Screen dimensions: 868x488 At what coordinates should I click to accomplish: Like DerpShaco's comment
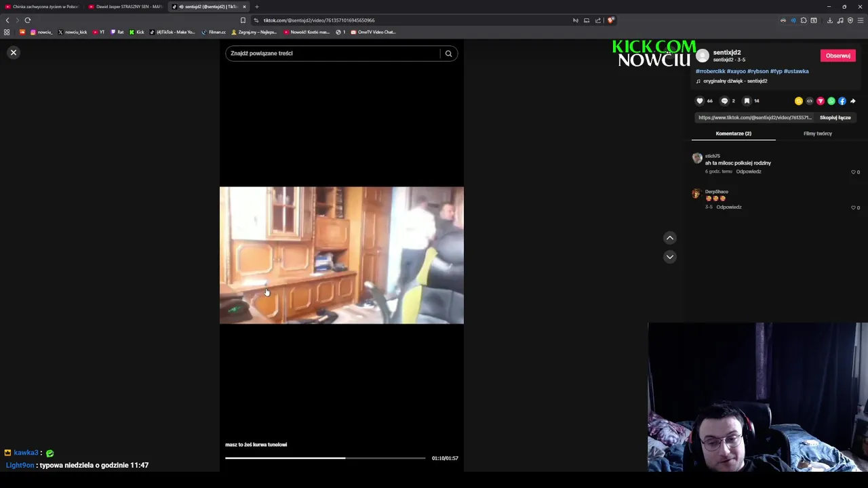tap(853, 207)
